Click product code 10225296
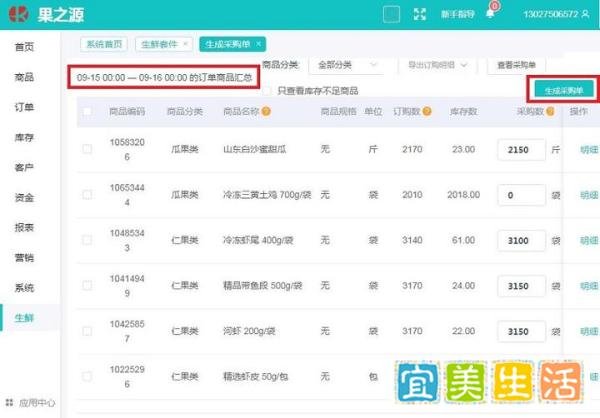The height and width of the screenshot is (418, 600). pos(127,377)
